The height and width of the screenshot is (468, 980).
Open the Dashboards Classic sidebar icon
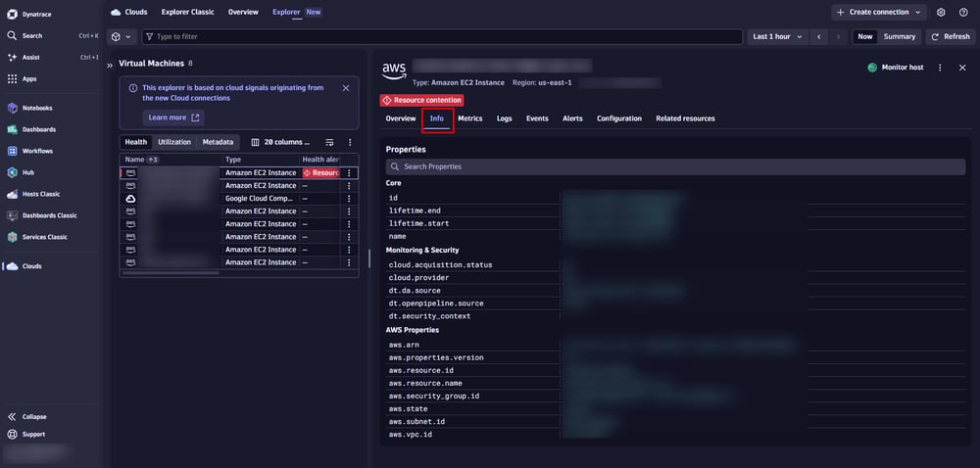12,215
